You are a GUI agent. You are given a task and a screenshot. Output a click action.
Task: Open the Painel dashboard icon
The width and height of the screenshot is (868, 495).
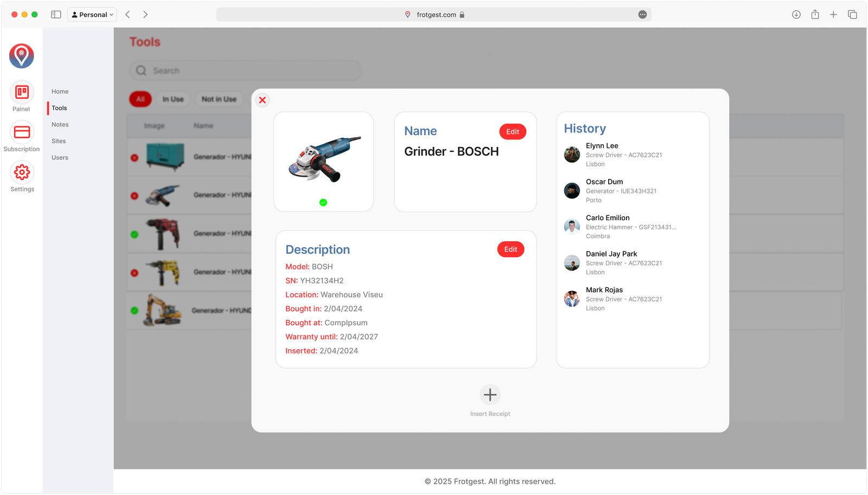tap(22, 92)
